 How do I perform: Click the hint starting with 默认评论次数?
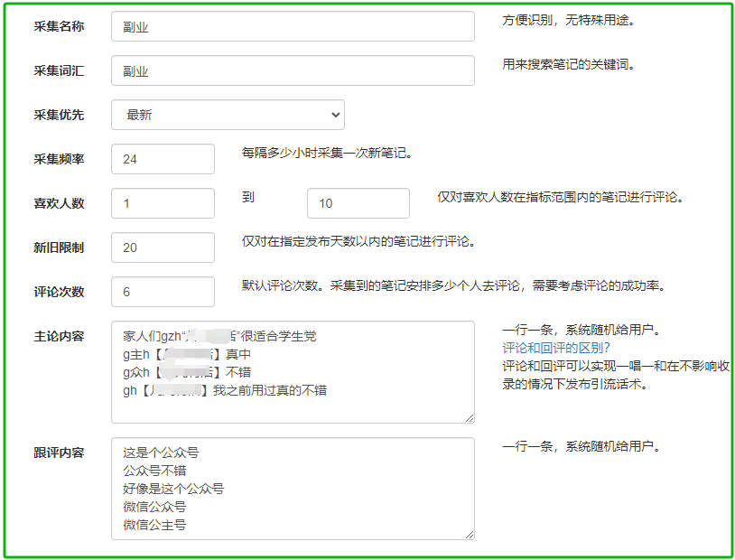pos(454,285)
